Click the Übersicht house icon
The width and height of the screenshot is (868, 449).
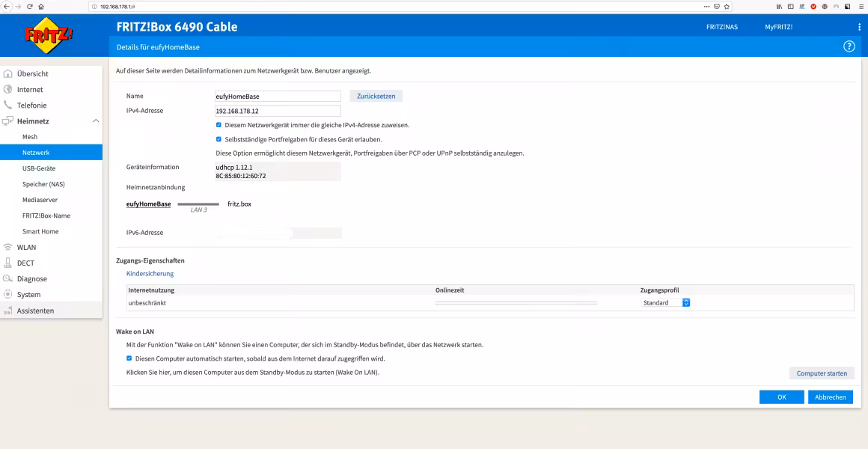click(x=7, y=73)
